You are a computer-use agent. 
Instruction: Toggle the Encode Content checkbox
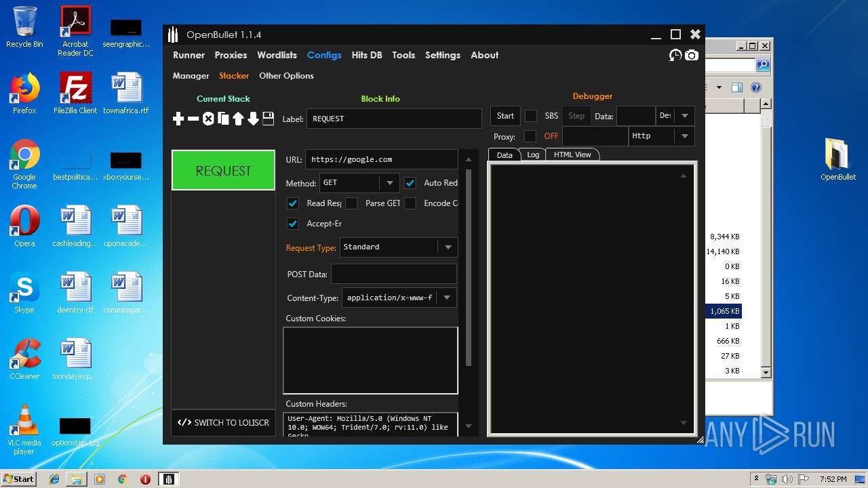410,203
